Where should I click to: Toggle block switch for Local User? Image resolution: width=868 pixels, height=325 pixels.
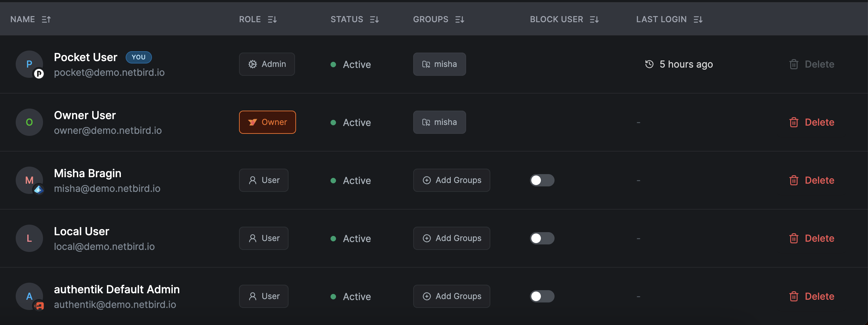coord(542,238)
